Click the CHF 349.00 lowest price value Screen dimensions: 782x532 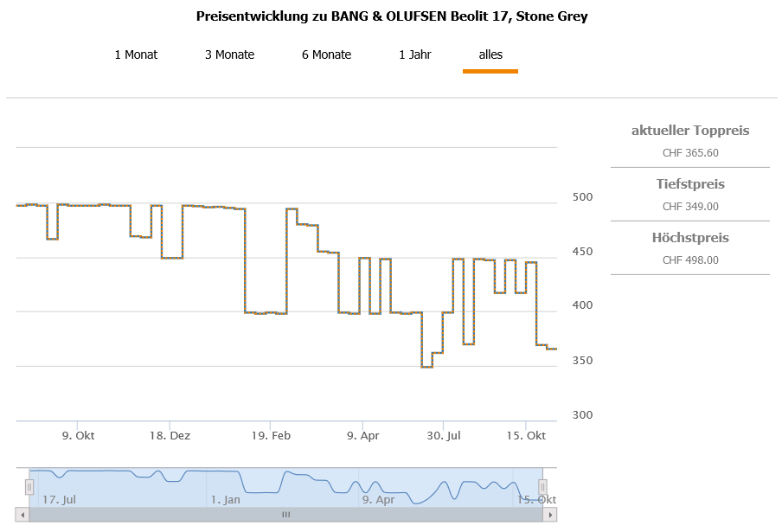[690, 207]
